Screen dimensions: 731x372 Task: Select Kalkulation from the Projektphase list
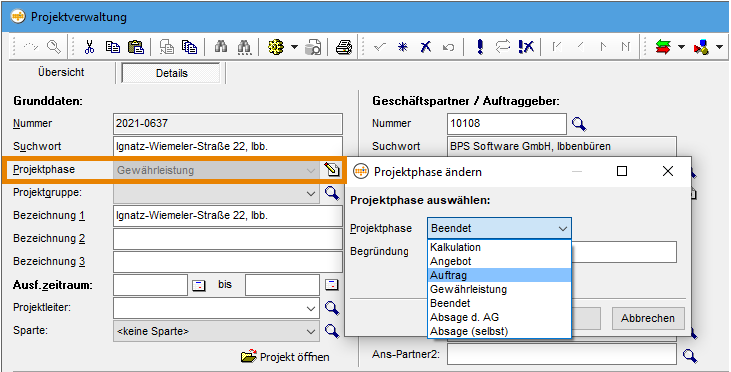pos(499,247)
